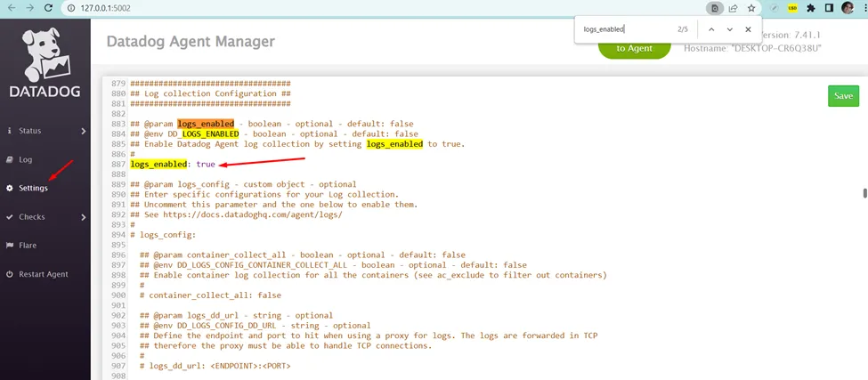This screenshot has width=868, height=380.
Task: Click the Flare flag icon
Action: [9, 246]
